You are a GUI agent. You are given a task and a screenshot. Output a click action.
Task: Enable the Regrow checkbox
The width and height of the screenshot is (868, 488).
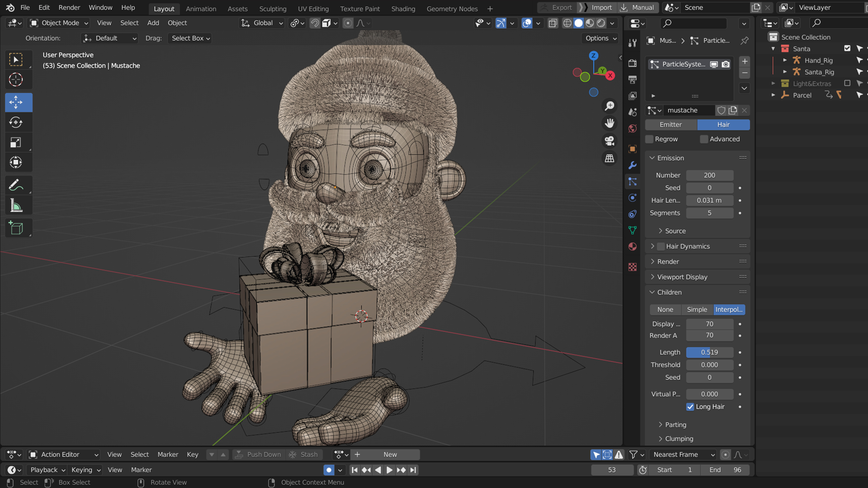tap(649, 139)
